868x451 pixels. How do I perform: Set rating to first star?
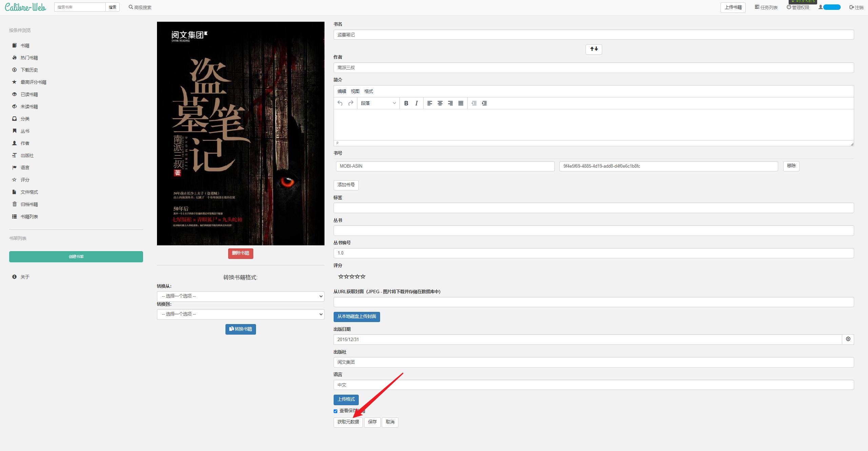(x=340, y=277)
